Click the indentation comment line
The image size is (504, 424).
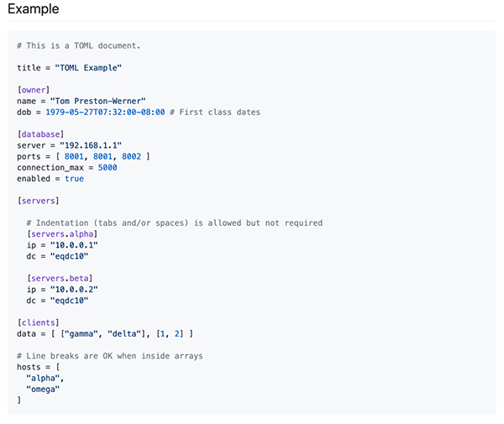[x=174, y=223]
